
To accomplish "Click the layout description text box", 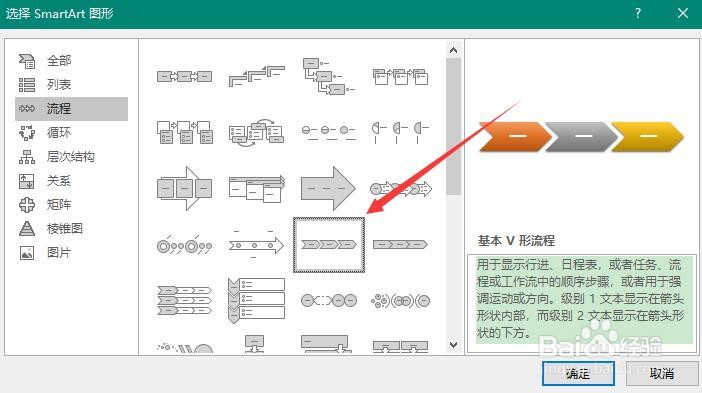I will [582, 304].
